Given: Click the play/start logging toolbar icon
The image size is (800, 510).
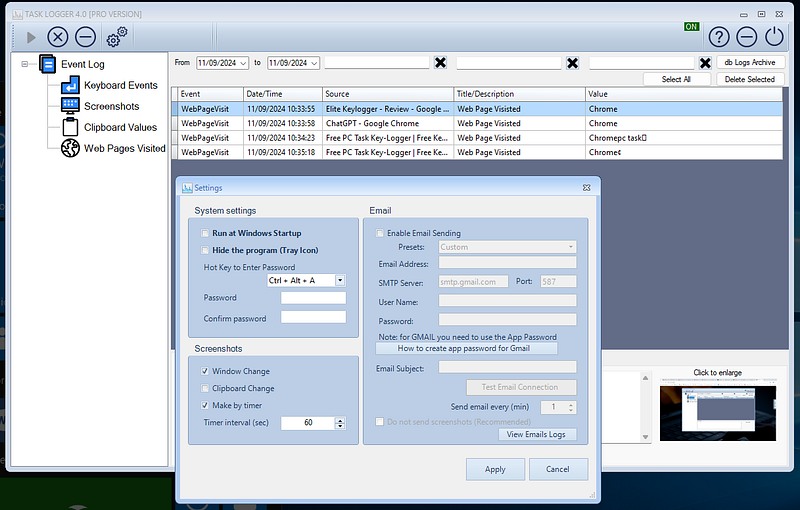Looking at the screenshot, I should (31, 37).
